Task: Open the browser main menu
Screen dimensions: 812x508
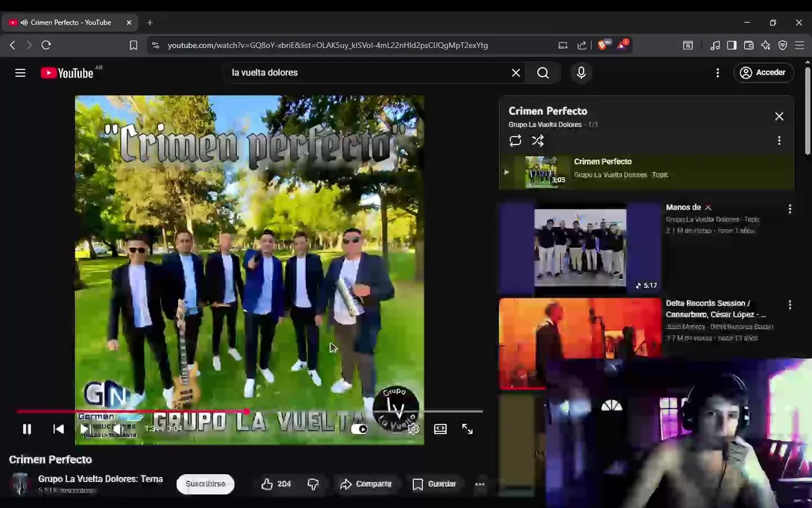Action: [x=799, y=45]
